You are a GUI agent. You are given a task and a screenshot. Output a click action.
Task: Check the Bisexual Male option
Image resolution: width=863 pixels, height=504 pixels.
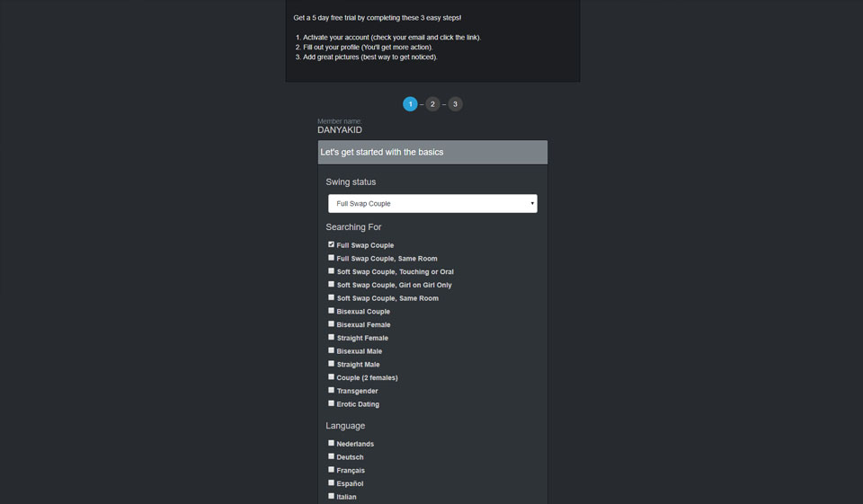tap(331, 350)
